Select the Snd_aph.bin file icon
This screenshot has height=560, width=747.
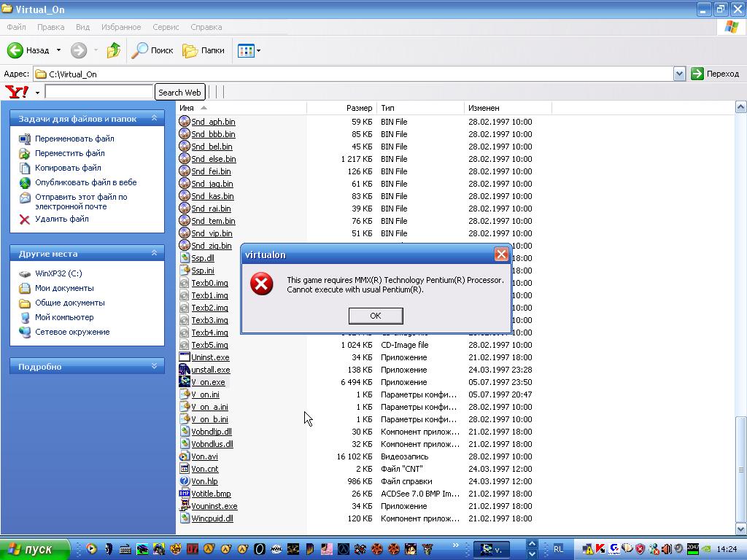point(185,122)
